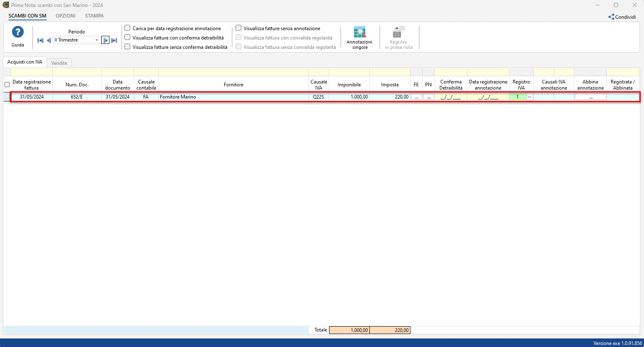The width and height of the screenshot is (644, 347).
Task: Click the PN ellipsis button in row
Action: tap(428, 97)
